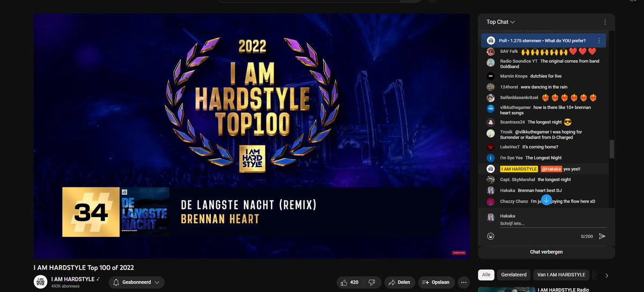Open the Top Chat mode dropdown
Image resolution: width=644 pixels, height=292 pixels.
coord(501,22)
